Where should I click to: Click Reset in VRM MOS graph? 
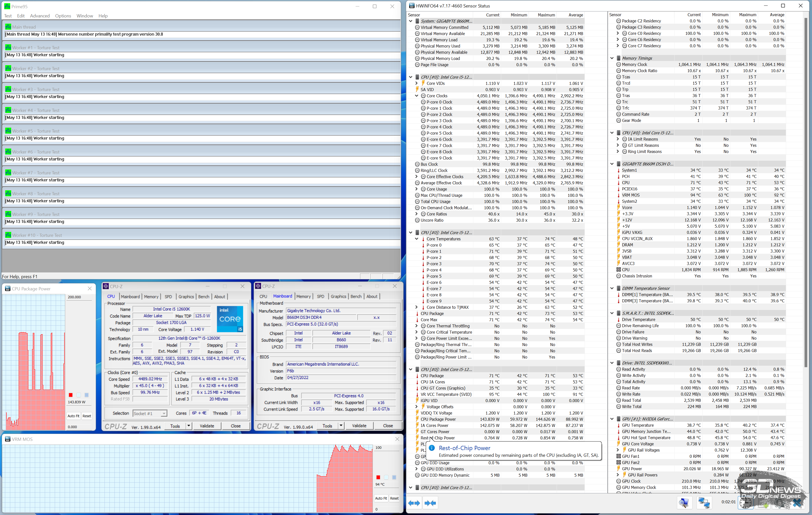click(394, 498)
